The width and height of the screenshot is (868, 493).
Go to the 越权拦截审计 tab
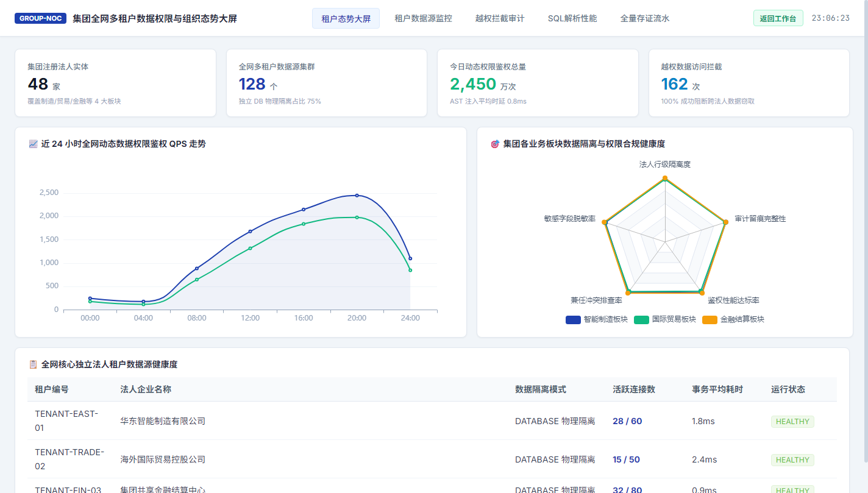tap(500, 18)
